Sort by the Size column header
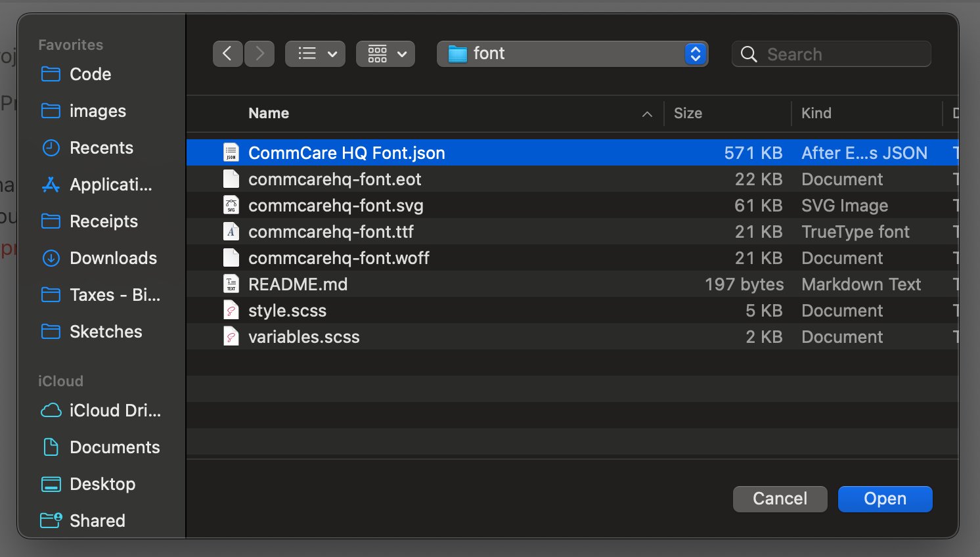Viewport: 980px width, 557px height. [x=688, y=113]
